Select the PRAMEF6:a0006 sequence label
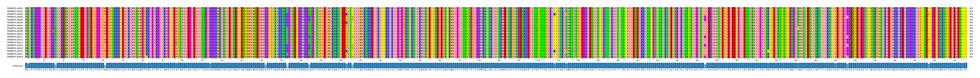This screenshot has height=78, width=980. [x=15, y=23]
